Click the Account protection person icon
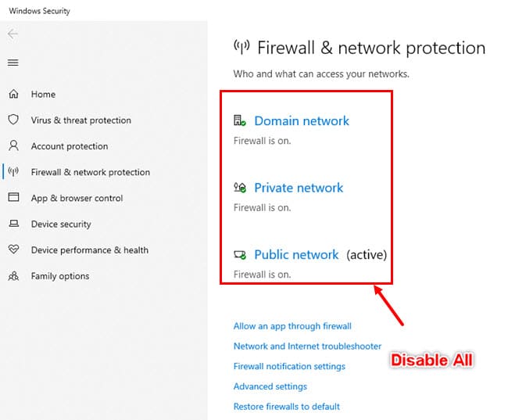 [x=13, y=145]
